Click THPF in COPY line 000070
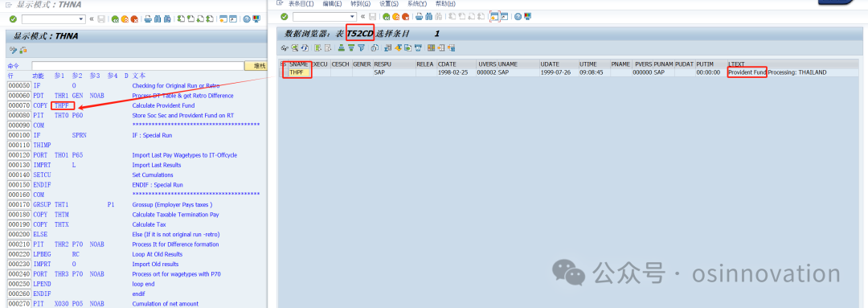This screenshot has width=868, height=308. click(61, 105)
